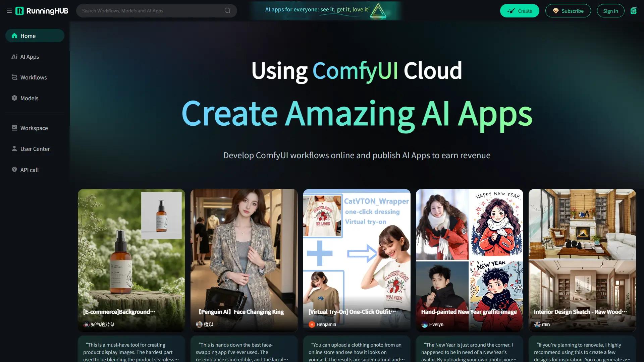The width and height of the screenshot is (644, 362).
Task: Open Interior Design Sketch Raw Wood card
Action: (x=582, y=255)
